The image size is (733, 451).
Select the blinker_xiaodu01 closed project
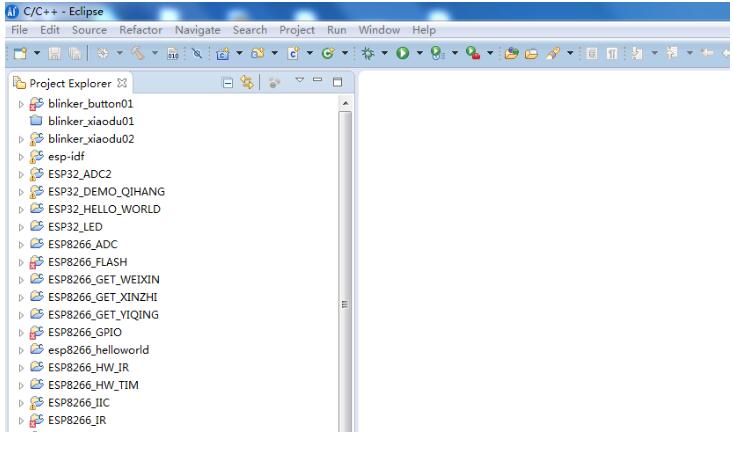click(x=91, y=121)
